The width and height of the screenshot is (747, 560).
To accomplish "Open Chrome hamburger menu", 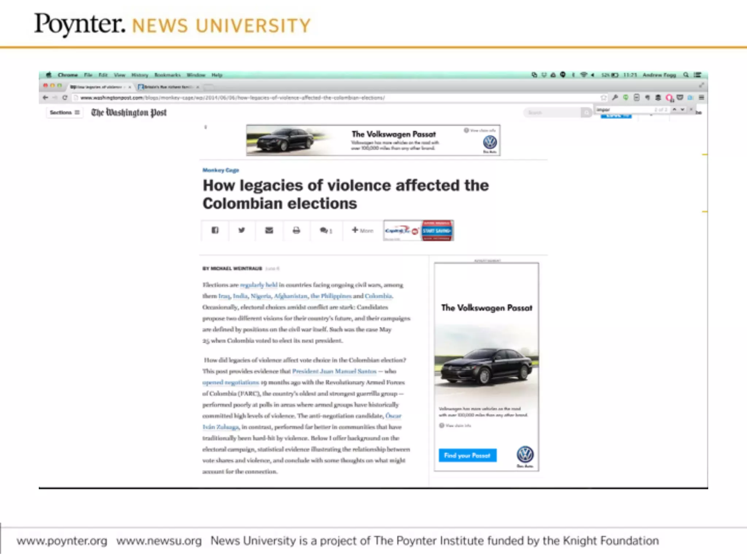I will coord(701,97).
